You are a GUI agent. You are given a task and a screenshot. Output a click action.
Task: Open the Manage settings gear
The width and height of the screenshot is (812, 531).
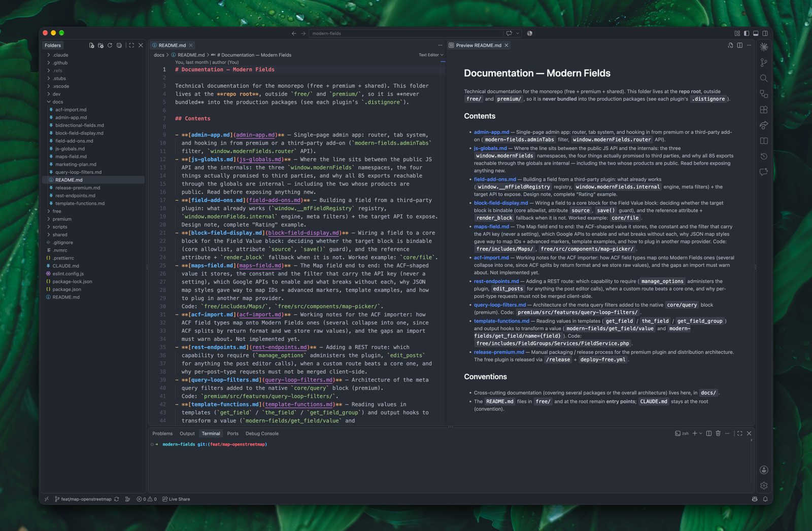pos(764,485)
